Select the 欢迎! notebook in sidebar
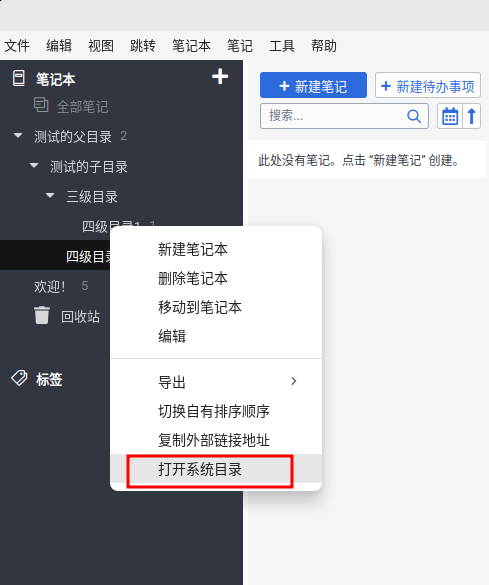Viewport: 489px width, 585px height. tap(50, 287)
